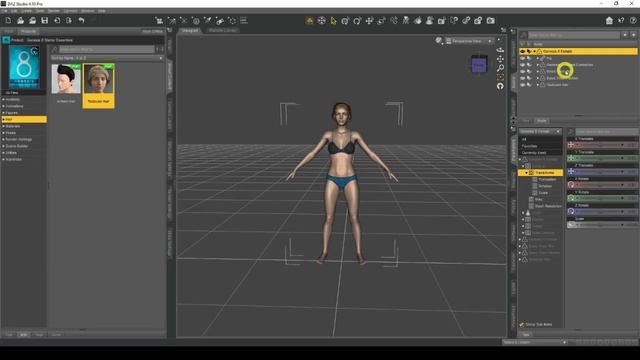Click the viewport frame selection icon
This screenshot has width=640, height=360.
coord(500,77)
